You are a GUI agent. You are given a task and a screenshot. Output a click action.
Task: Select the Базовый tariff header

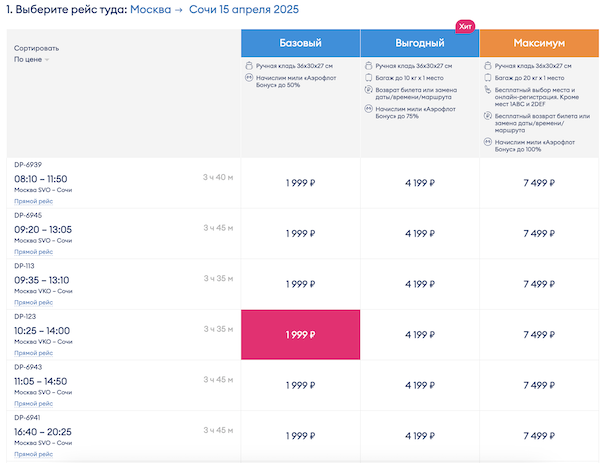click(300, 44)
